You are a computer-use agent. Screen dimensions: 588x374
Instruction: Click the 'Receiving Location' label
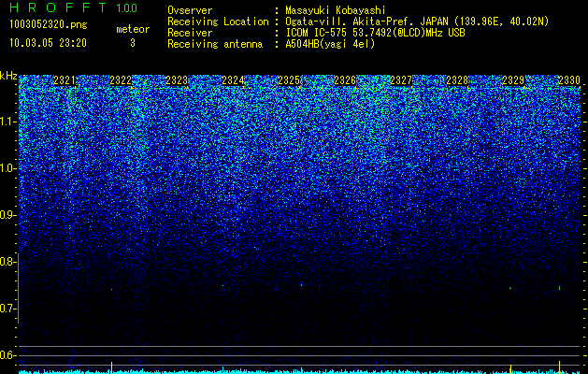coord(218,22)
